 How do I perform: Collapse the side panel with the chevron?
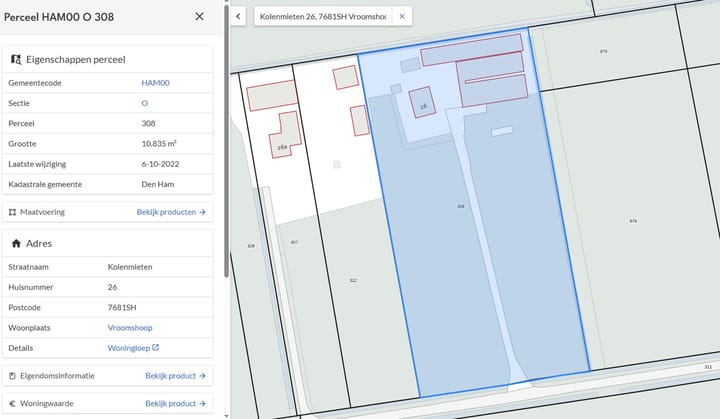[x=238, y=17]
